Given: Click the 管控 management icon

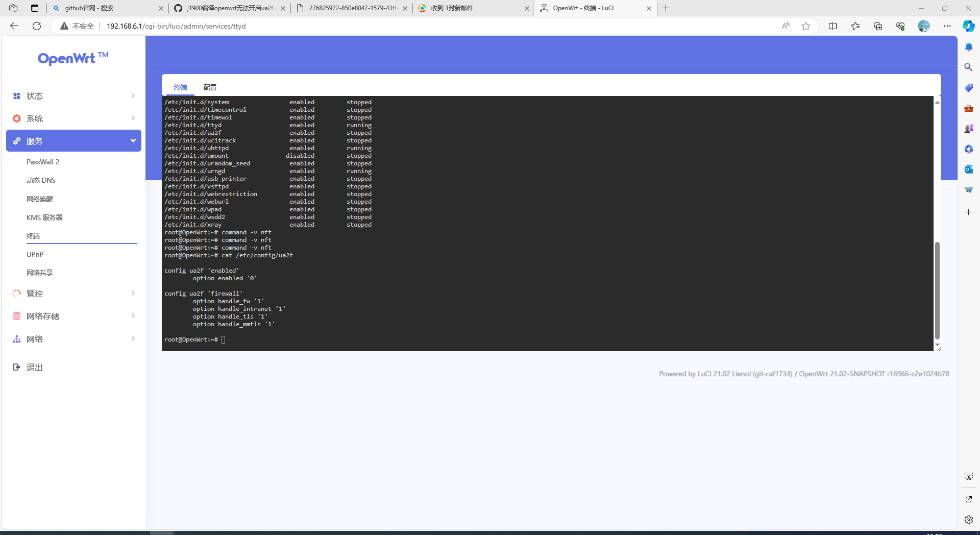Looking at the screenshot, I should [x=16, y=294].
